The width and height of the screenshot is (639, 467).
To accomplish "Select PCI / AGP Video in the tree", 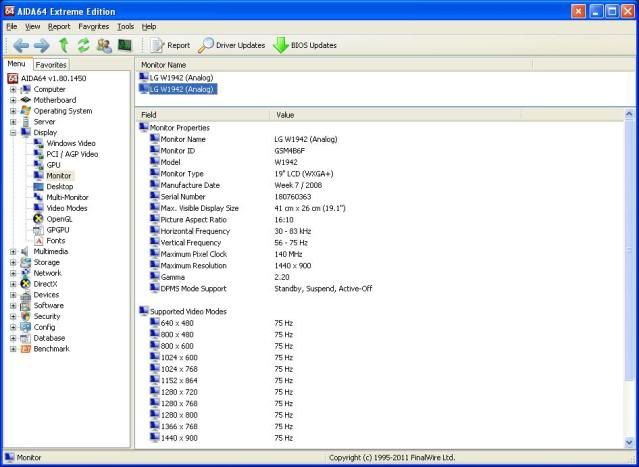I will click(x=72, y=154).
